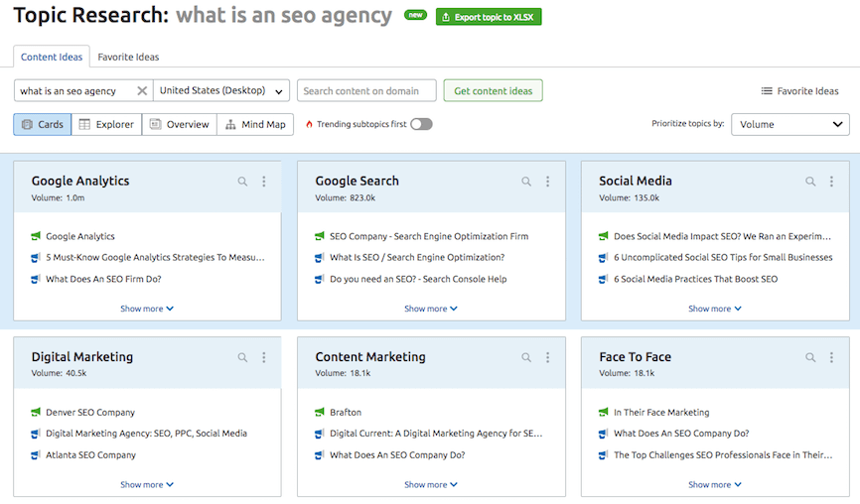Switch to the Favorite Ideas tab

[128, 57]
